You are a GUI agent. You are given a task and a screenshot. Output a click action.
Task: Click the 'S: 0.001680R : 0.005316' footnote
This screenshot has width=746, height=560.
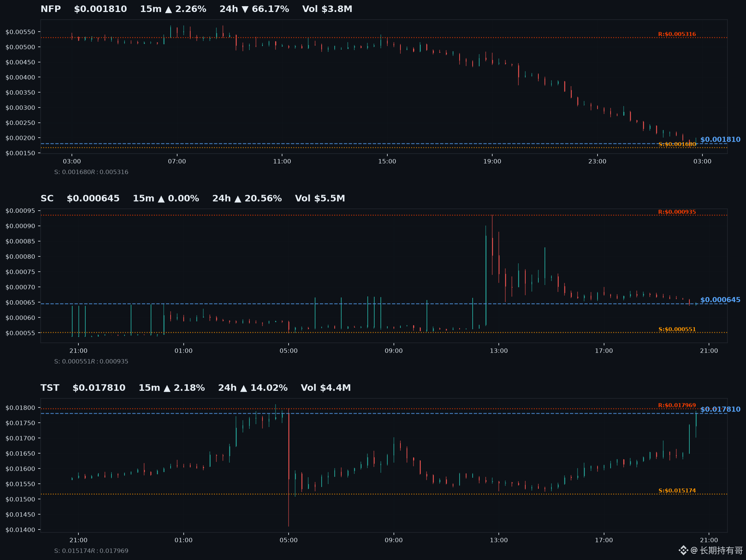[x=91, y=172]
